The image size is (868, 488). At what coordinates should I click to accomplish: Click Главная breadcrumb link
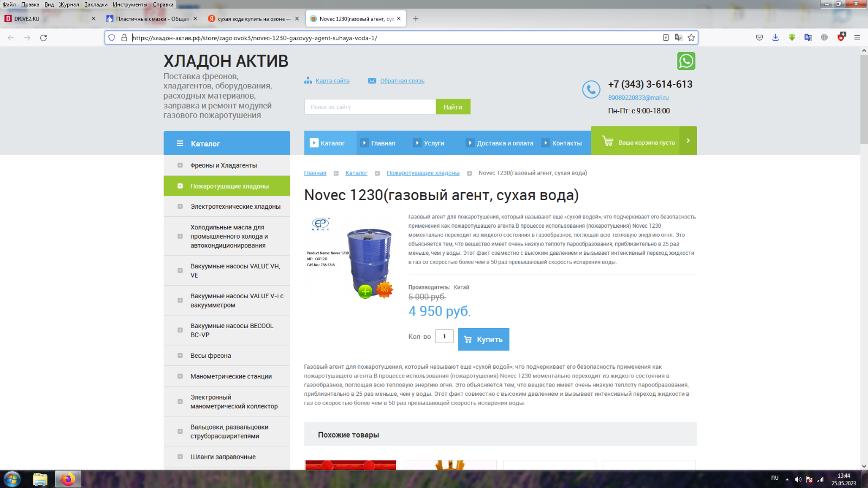click(x=315, y=173)
